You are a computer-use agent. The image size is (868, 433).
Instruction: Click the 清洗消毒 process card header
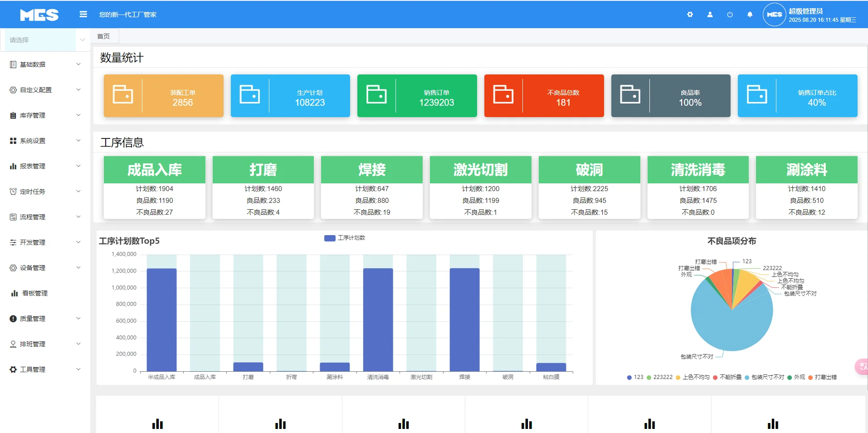point(698,170)
